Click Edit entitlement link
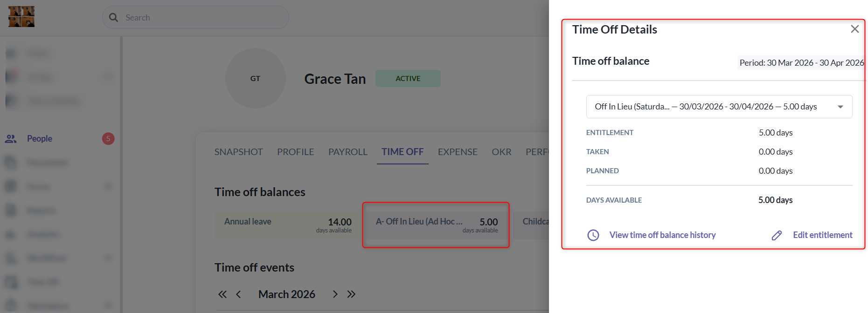This screenshot has height=313, width=868. [x=823, y=235]
